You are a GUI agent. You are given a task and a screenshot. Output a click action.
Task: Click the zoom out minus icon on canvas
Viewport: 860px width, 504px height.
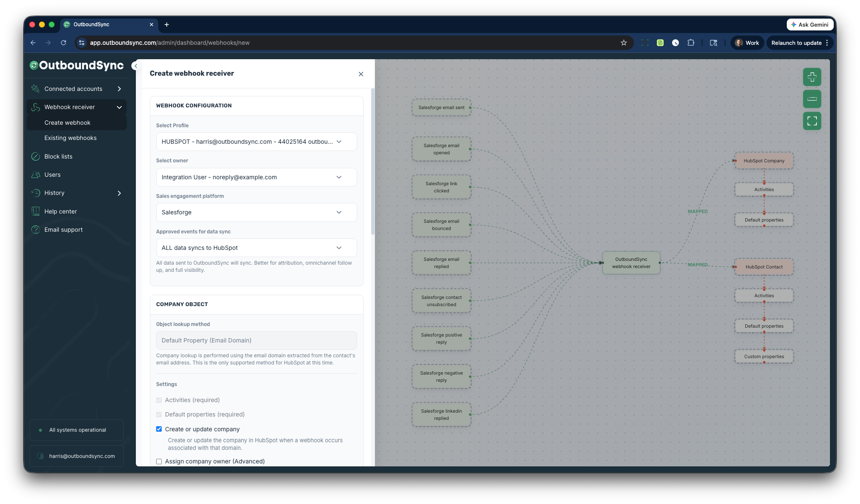pos(812,99)
